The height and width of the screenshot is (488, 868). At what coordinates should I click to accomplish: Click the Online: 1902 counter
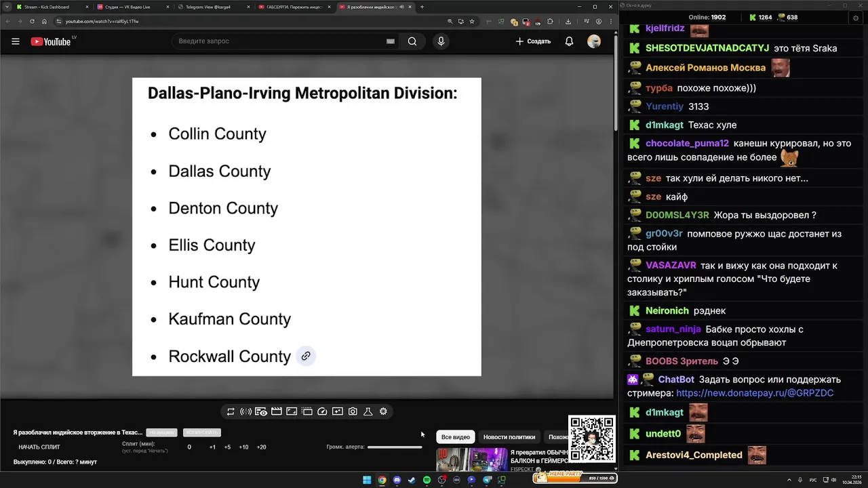click(707, 18)
